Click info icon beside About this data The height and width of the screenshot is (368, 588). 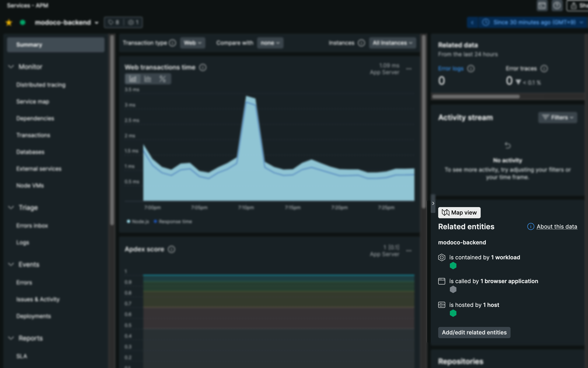click(x=531, y=226)
